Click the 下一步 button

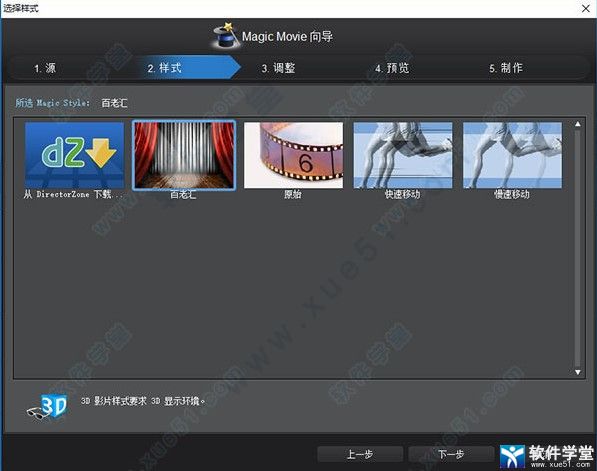(x=451, y=454)
